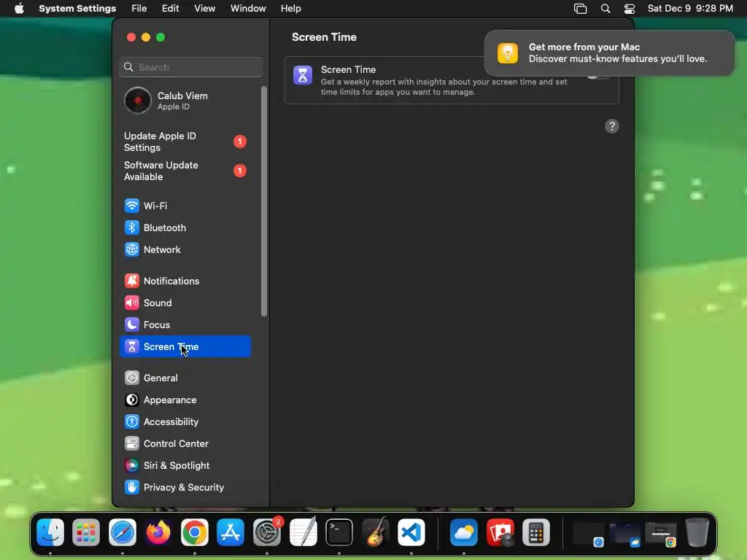Viewport: 747px width, 560px height.
Task: Open the Edit menu
Action: [170, 9]
